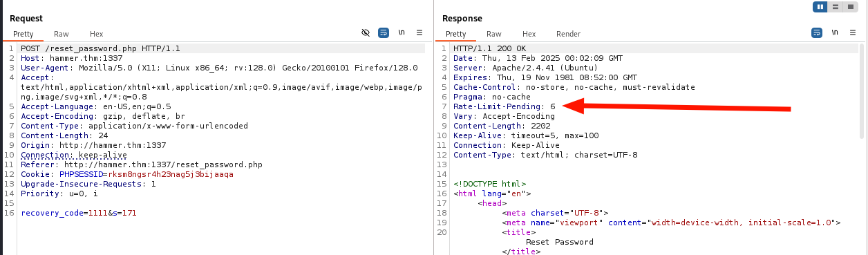The width and height of the screenshot is (868, 255).
Task: Select Pretty tab in Response panel
Action: [x=456, y=34]
